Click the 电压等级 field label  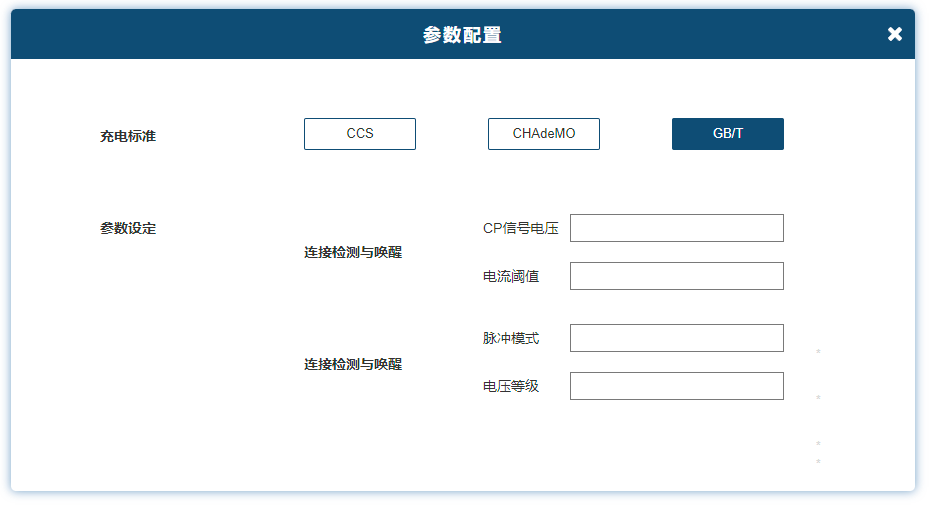(x=511, y=386)
